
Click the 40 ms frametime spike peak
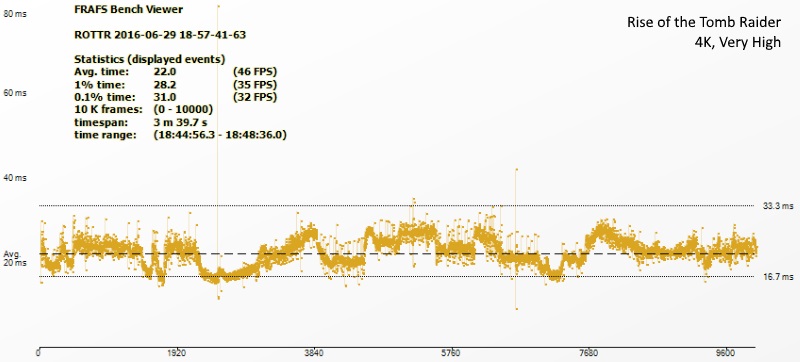click(516, 169)
